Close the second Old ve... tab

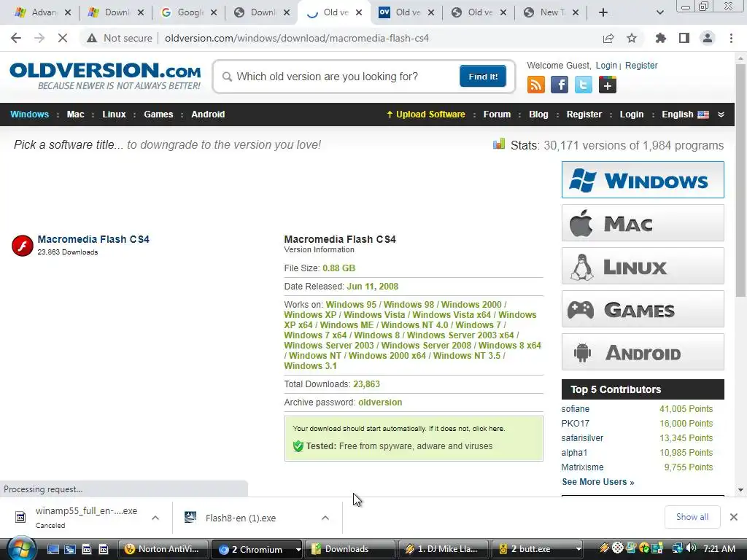(x=430, y=12)
